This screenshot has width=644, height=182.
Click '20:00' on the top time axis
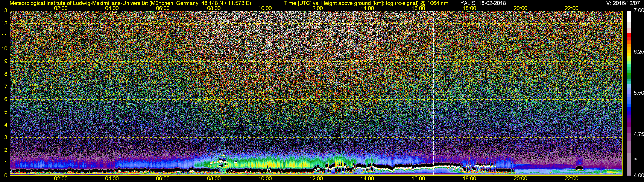pos(521,8)
